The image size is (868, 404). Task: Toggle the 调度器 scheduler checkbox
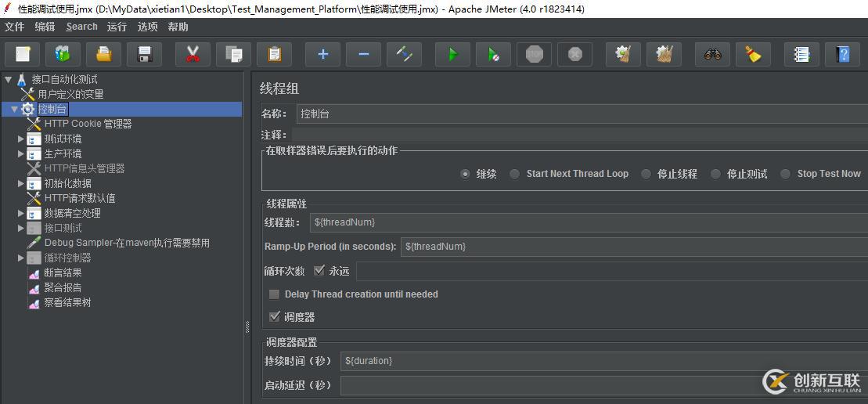(x=274, y=316)
